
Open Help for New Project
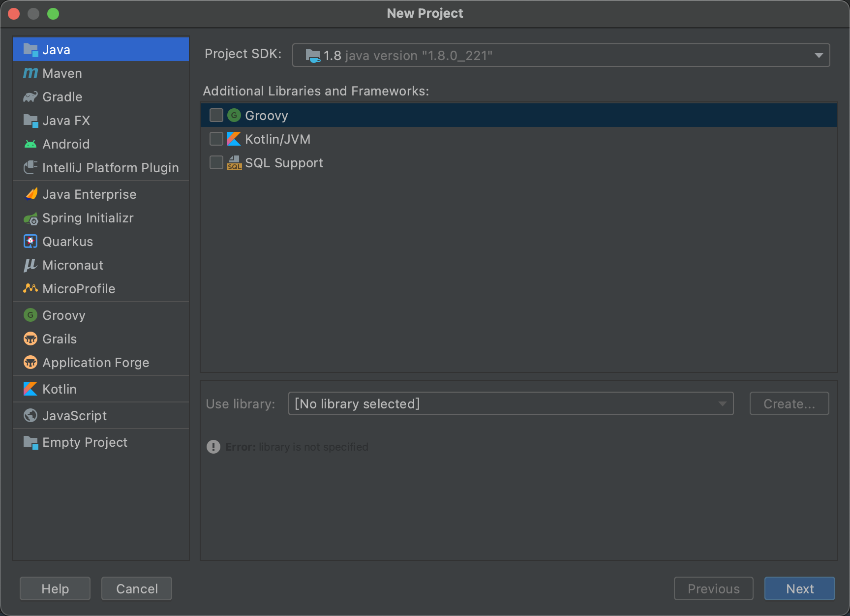click(x=55, y=588)
